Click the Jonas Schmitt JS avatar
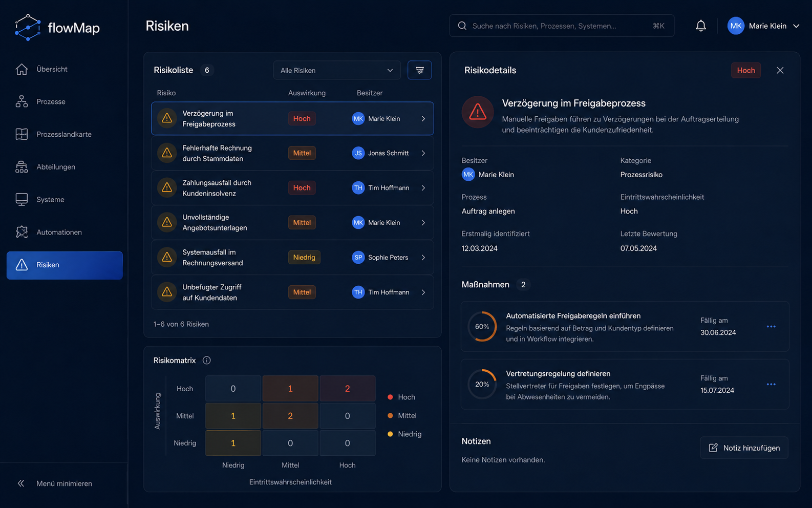 pyautogui.click(x=358, y=153)
